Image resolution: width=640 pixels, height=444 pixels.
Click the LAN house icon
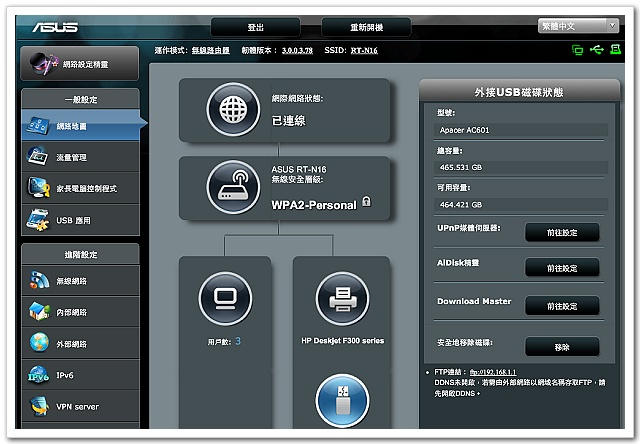coord(39,311)
